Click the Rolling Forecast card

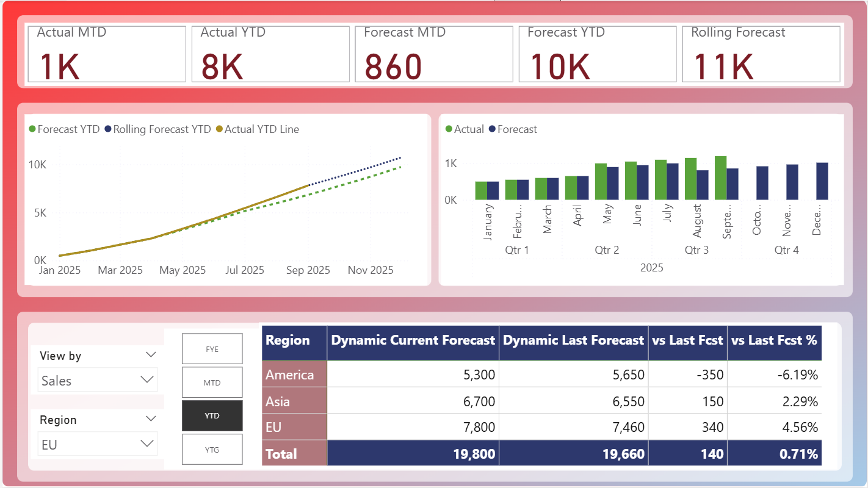click(x=761, y=54)
